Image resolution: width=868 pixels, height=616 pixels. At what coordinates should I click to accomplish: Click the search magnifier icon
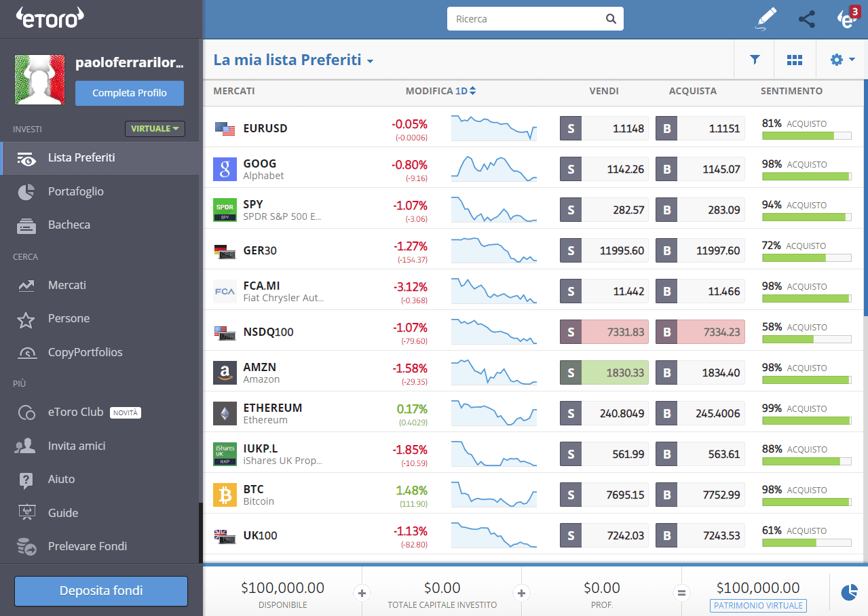pos(611,19)
